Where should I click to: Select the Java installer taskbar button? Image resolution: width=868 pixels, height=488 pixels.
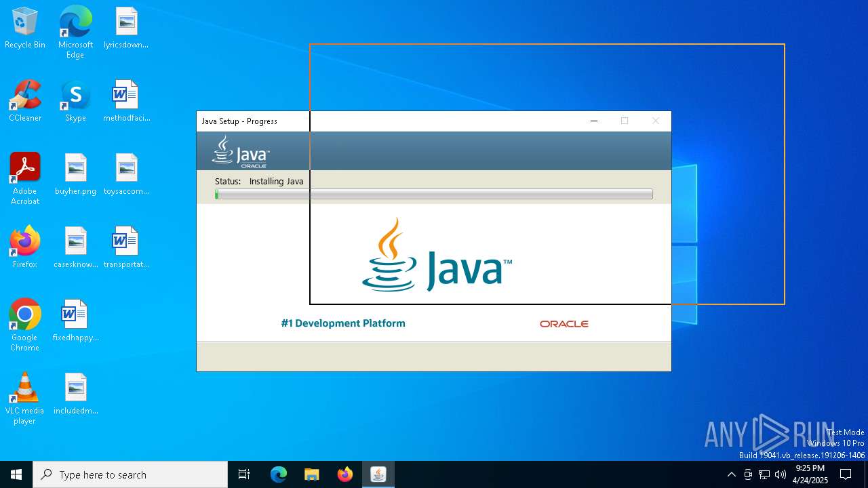378,474
